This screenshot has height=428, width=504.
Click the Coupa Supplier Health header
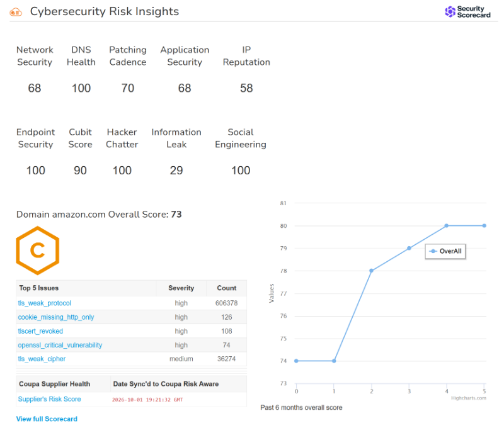54,384
